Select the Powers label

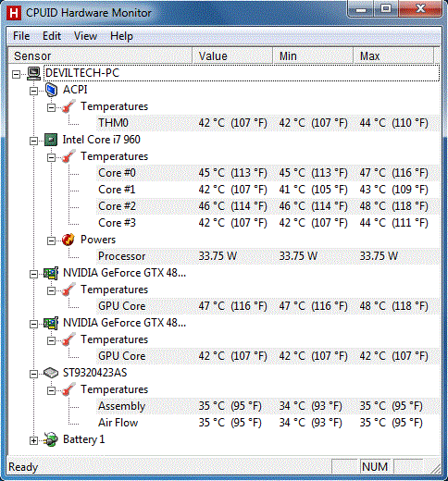[x=98, y=240]
